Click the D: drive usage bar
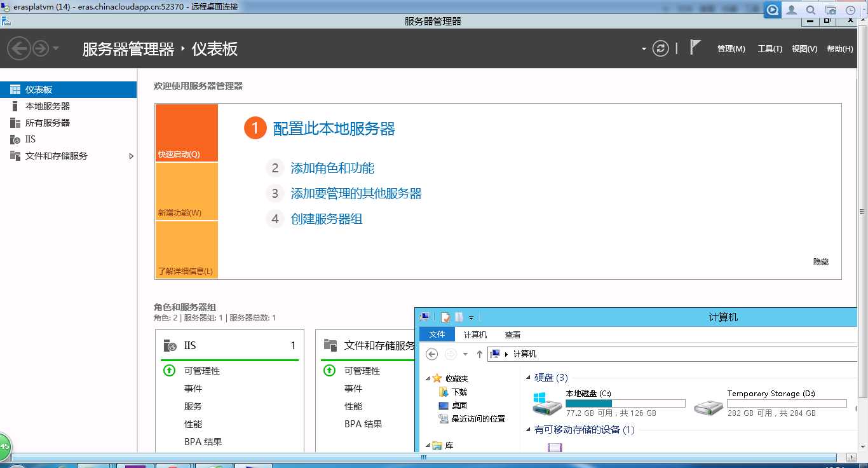 tap(787, 403)
